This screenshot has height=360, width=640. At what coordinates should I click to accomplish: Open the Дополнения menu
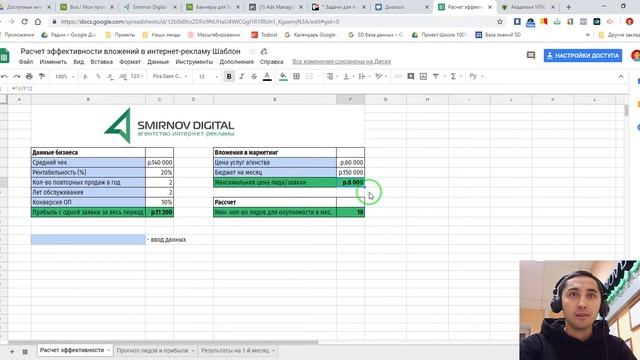(236, 62)
